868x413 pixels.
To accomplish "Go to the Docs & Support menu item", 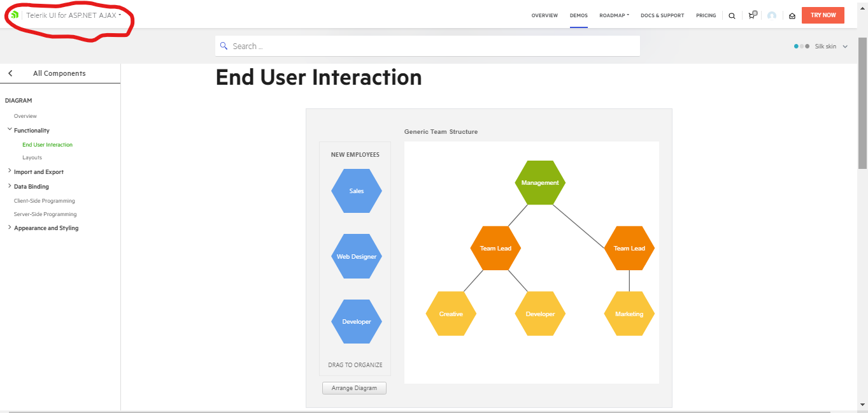I will coord(662,15).
